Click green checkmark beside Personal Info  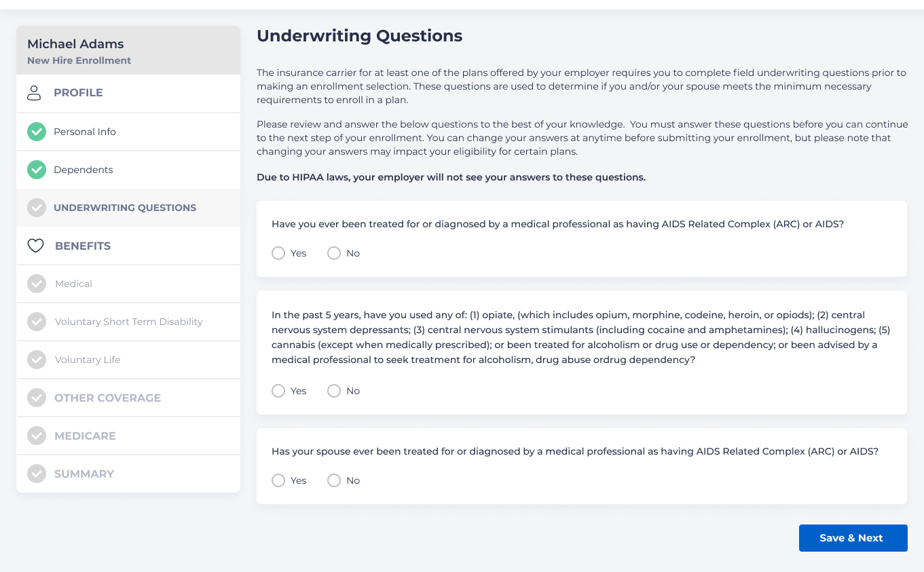[x=37, y=132]
